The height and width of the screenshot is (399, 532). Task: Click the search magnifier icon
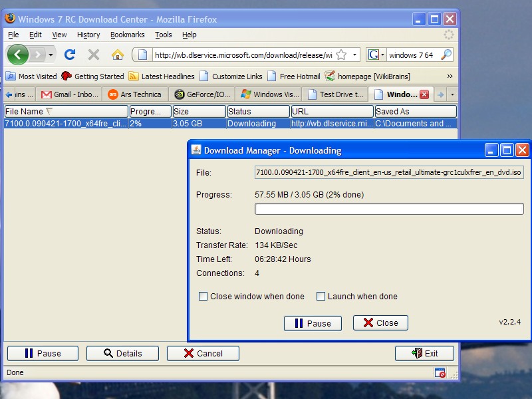446,55
